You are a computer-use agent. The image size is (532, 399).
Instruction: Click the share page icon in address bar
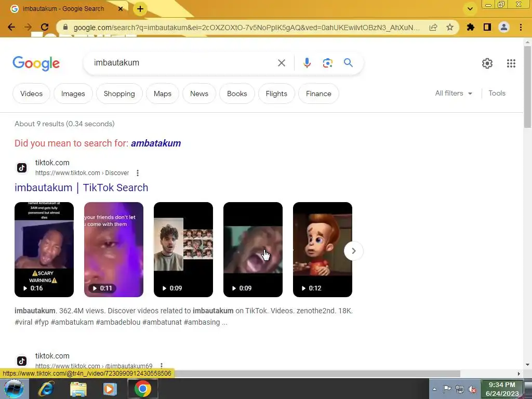click(433, 27)
